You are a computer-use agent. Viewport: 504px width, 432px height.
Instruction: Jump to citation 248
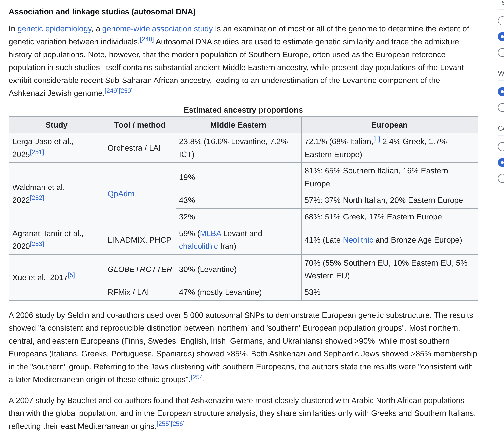147,39
